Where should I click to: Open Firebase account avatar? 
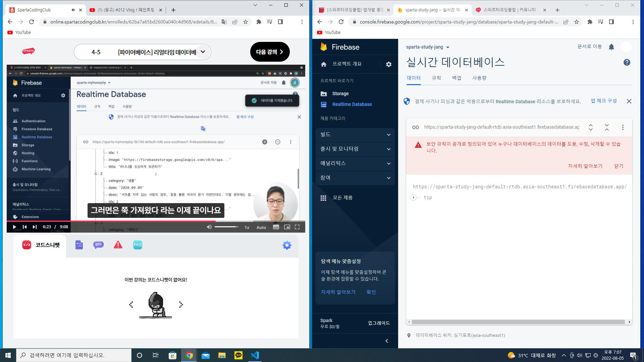pos(626,47)
